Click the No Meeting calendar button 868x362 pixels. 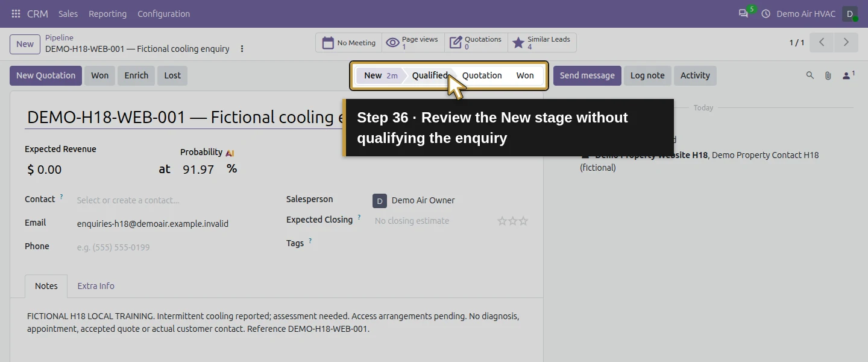coord(349,43)
